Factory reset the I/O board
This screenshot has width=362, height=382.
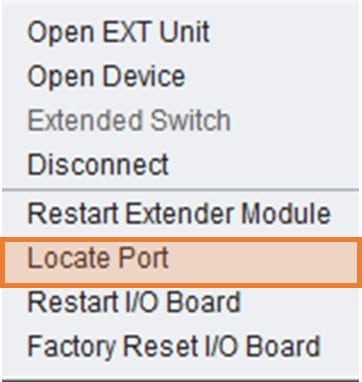click(x=180, y=347)
